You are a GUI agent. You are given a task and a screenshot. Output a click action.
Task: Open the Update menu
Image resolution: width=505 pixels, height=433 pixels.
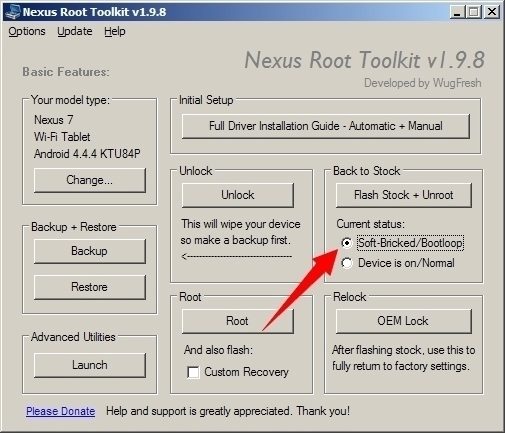point(75,31)
